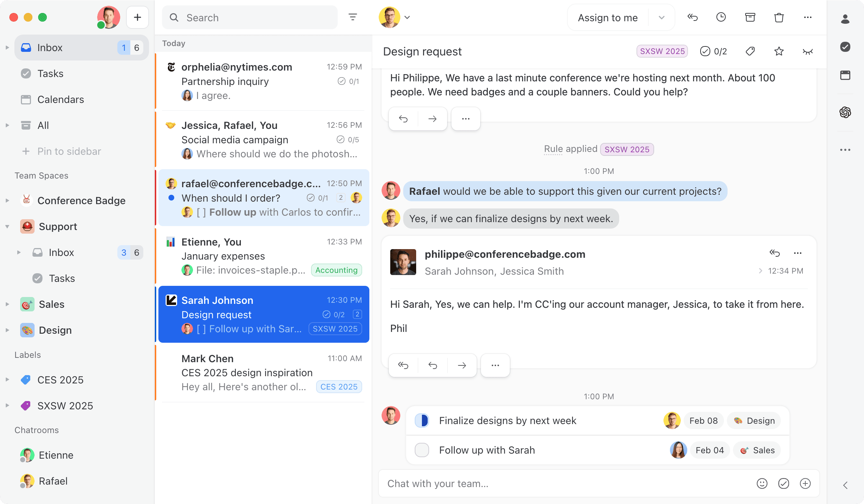Click the CES 2025 label on Mark Chen email
864x504 pixels.
339,387
